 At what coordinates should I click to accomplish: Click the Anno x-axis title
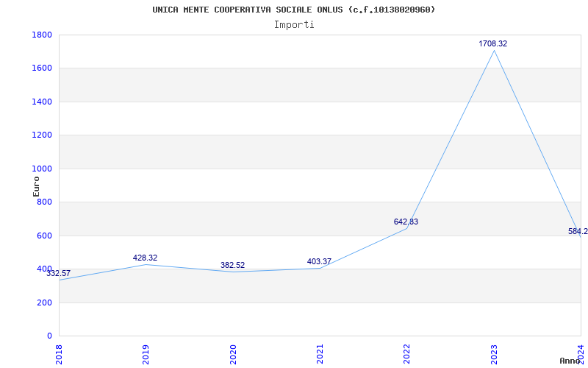(x=570, y=361)
